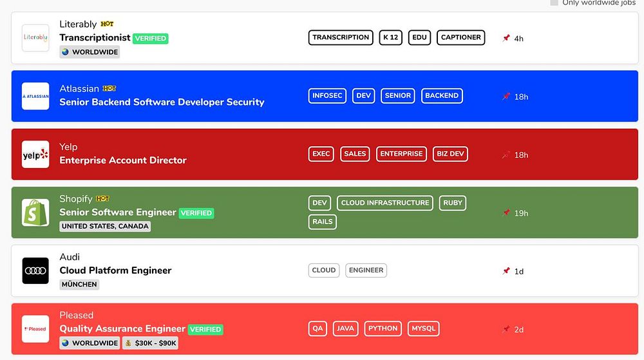This screenshot has width=644, height=360.
Task: Filter by the RUBY tag
Action: (x=453, y=203)
